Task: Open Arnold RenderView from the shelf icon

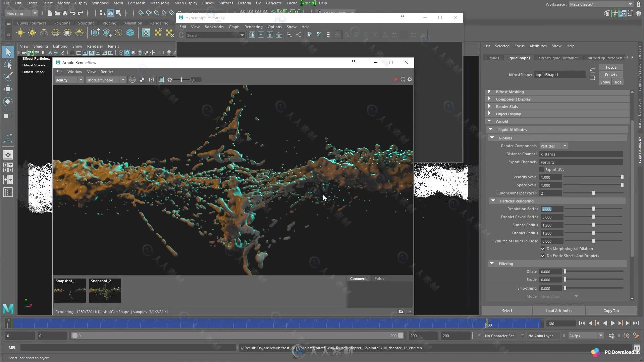Action: tap(146, 33)
